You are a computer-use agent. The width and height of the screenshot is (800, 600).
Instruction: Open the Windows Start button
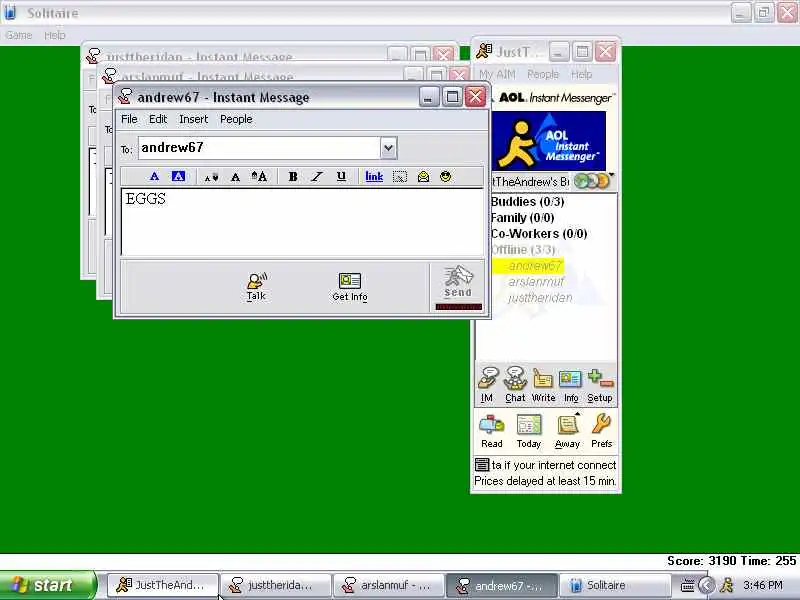click(x=47, y=585)
